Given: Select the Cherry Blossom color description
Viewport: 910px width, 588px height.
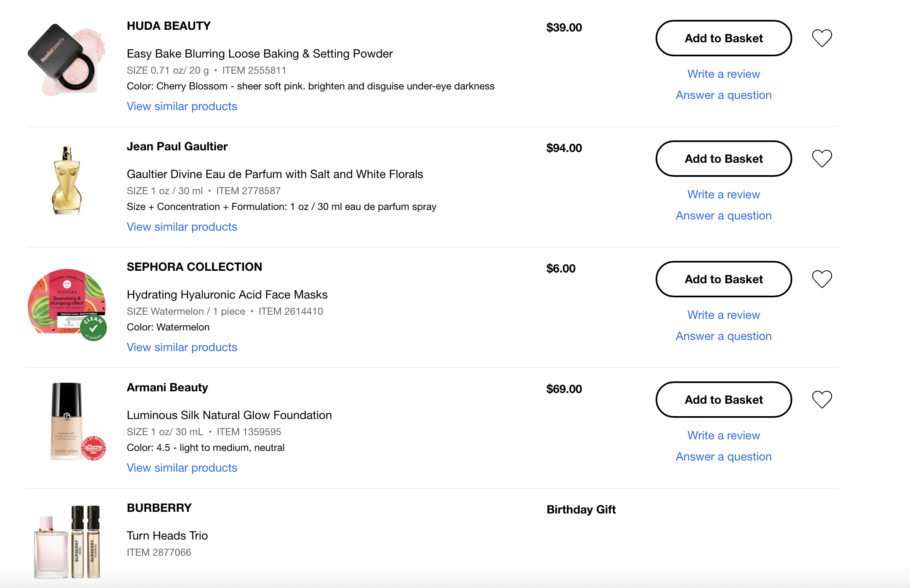Looking at the screenshot, I should [310, 87].
